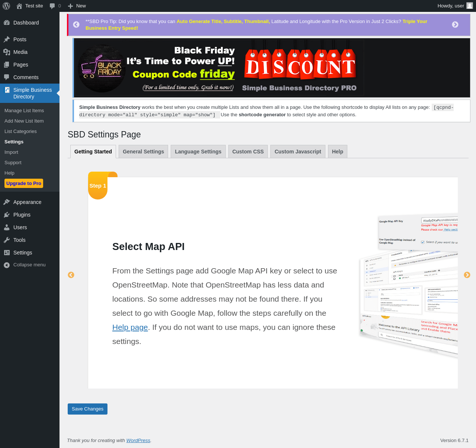Go to next getting started step

[467, 275]
